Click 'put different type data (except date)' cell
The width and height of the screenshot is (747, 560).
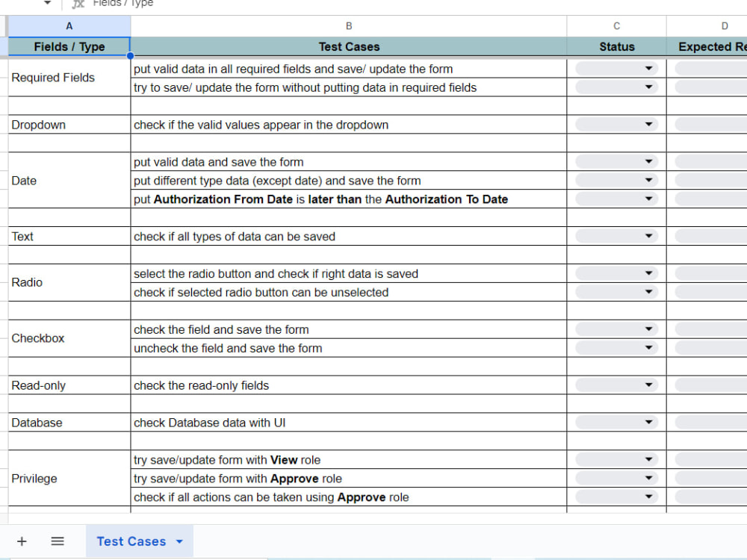(349, 181)
